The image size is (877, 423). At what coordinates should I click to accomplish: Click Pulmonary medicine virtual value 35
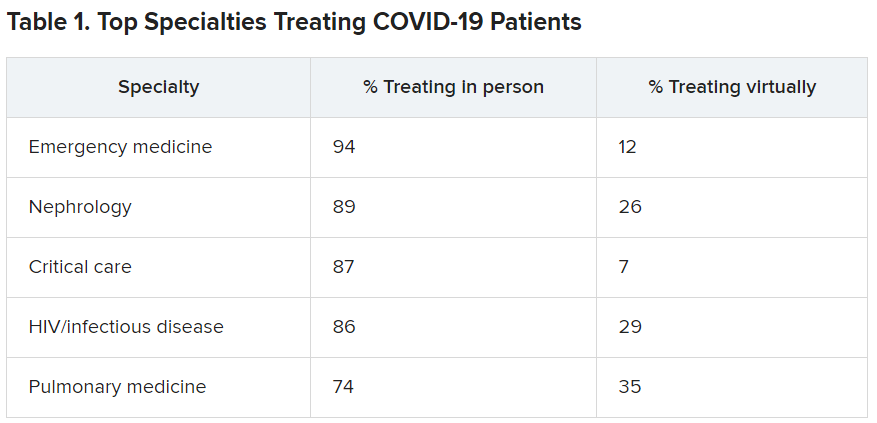tap(630, 387)
